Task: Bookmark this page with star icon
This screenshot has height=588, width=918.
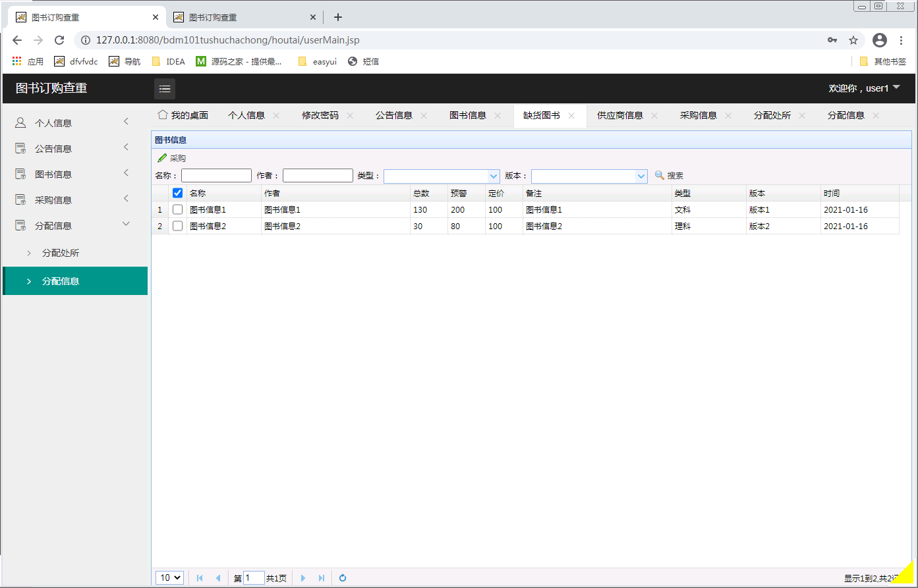Action: coord(853,40)
